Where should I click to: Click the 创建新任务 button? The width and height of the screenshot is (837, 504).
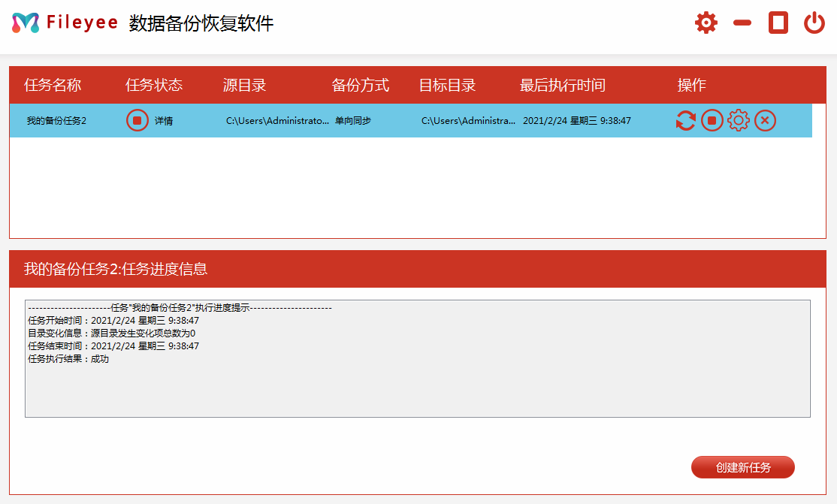pos(742,467)
